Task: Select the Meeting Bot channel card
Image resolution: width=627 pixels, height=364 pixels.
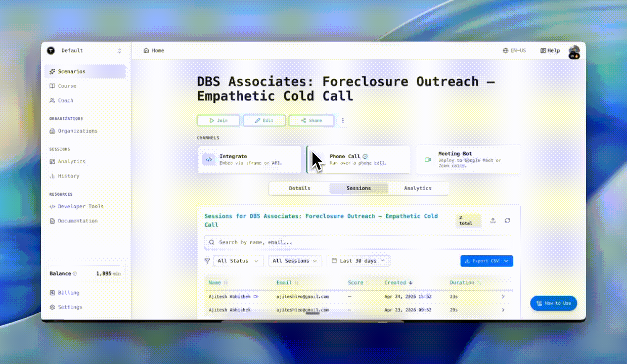Action: [468, 160]
